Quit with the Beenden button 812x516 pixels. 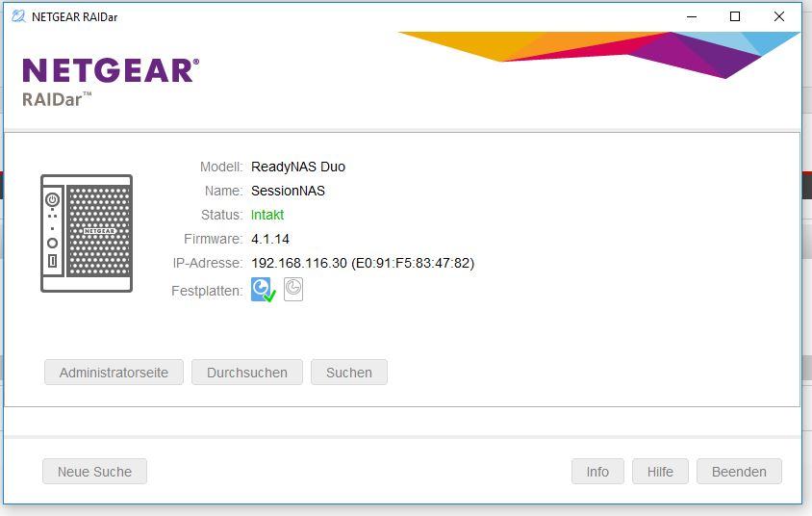point(739,472)
